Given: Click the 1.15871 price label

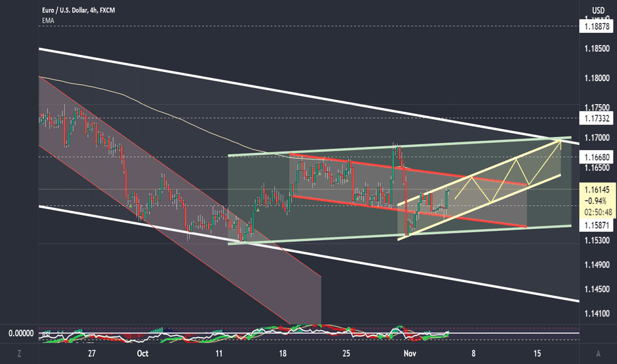Looking at the screenshot, I should coord(596,226).
